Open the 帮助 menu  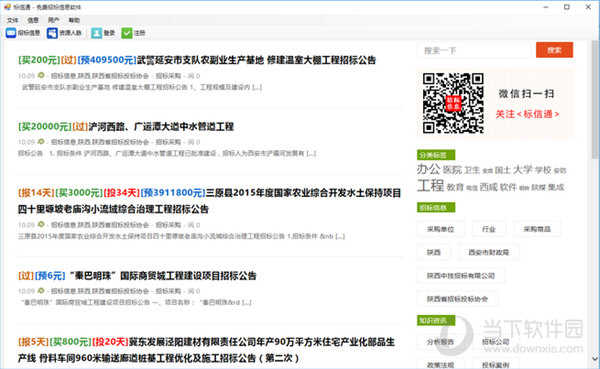(x=74, y=20)
